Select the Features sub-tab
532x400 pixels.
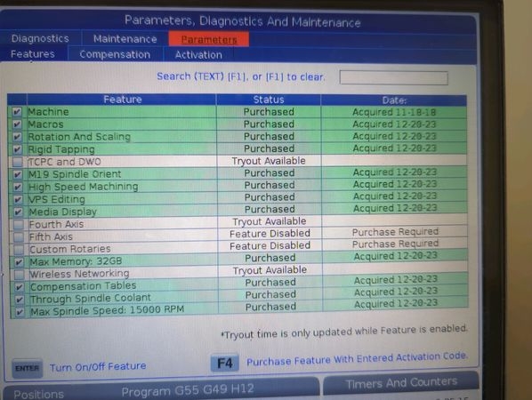coord(33,54)
